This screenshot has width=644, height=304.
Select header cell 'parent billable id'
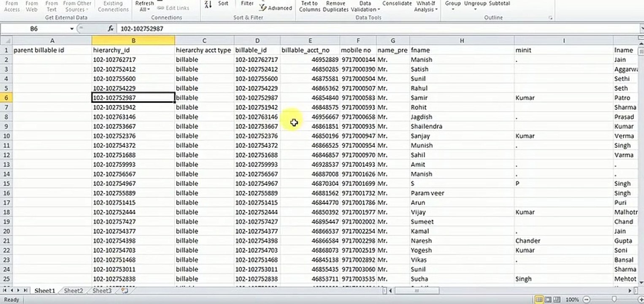coord(52,50)
